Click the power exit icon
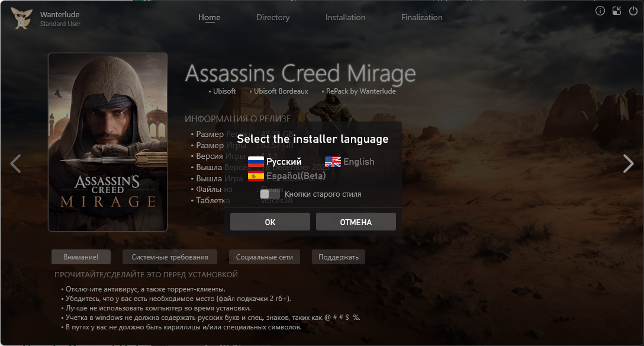This screenshot has width=644, height=346. [x=633, y=11]
